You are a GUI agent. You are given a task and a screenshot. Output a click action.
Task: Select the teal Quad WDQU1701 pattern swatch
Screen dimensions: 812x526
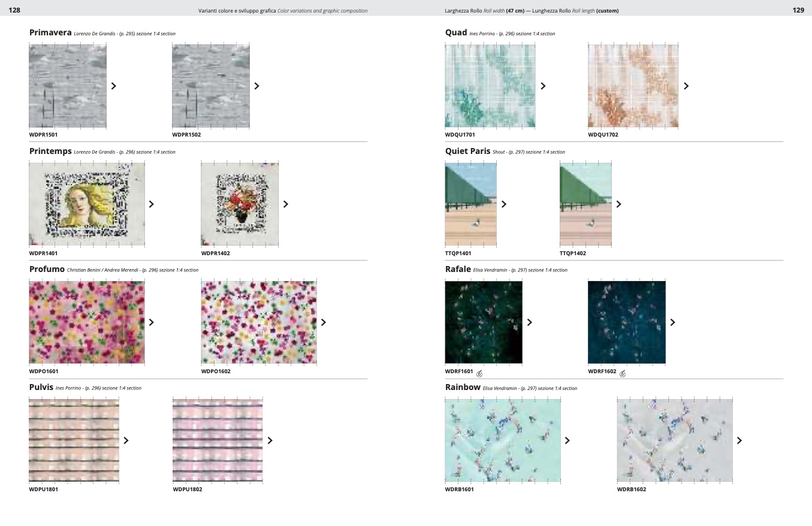[490, 86]
